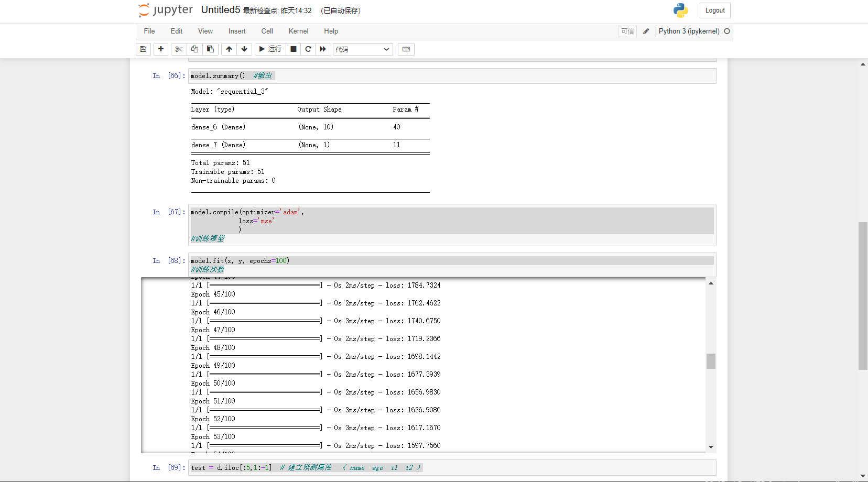
Task: Click the In [67] cell prompt
Action: tap(168, 212)
